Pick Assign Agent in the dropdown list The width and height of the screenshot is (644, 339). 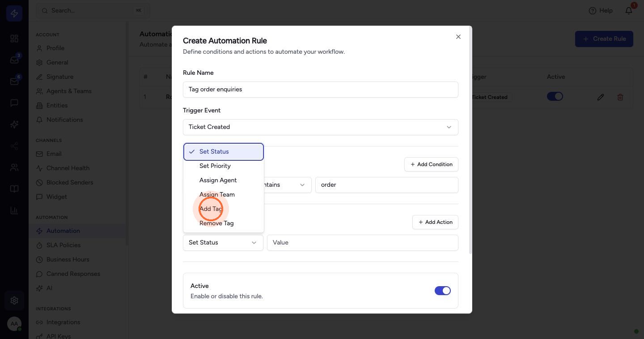224,180
